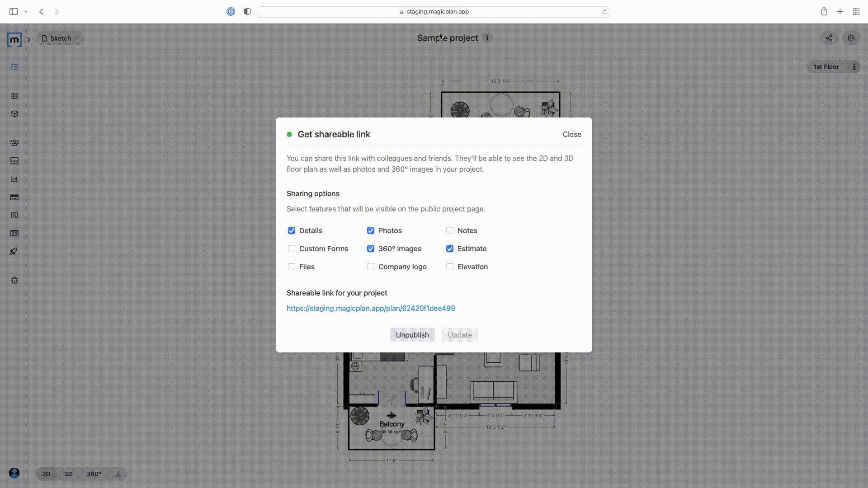Uncheck the Estimate checkbox

(x=450, y=249)
